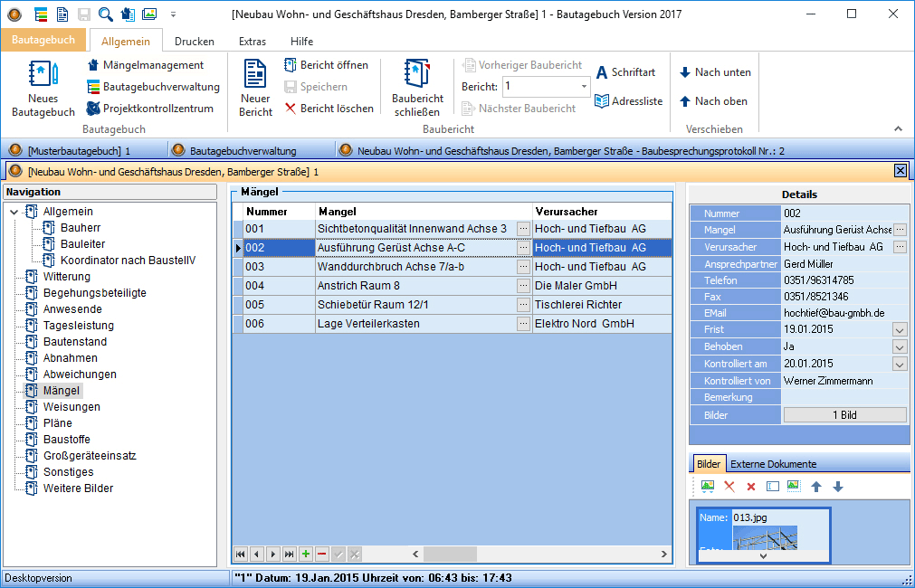
Task: Select Bauherr in the navigation tree
Action: coord(81,227)
